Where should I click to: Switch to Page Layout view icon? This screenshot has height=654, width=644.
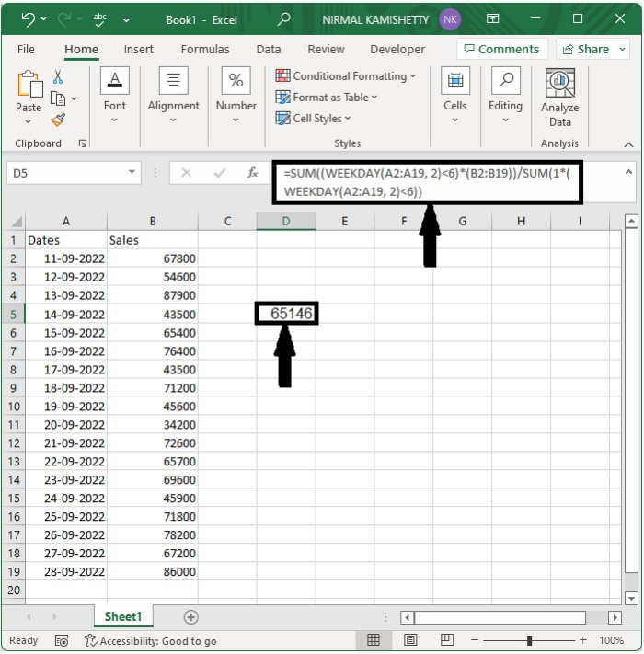tap(410, 640)
